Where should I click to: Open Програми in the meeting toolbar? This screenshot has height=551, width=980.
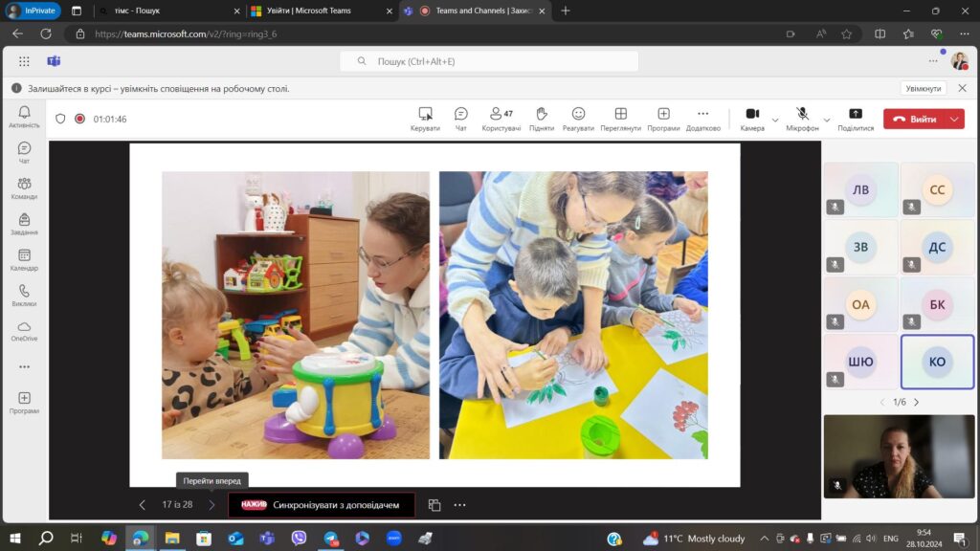[x=663, y=119]
